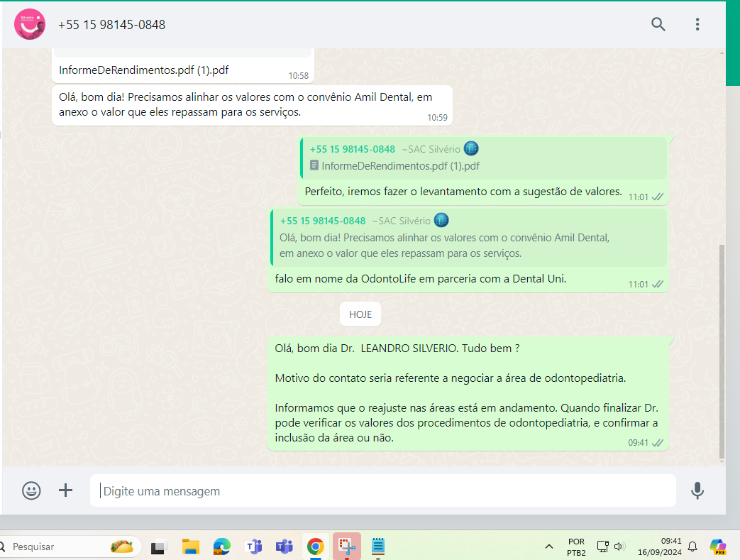Open Task View on the taskbar
Image resolution: width=740 pixels, height=560 pixels.
(159, 547)
